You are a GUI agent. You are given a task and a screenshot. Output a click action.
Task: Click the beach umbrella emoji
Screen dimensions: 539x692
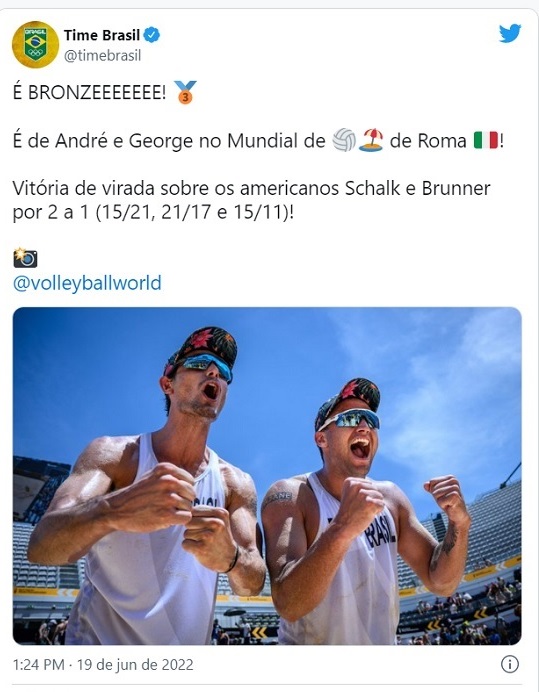pos(371,140)
